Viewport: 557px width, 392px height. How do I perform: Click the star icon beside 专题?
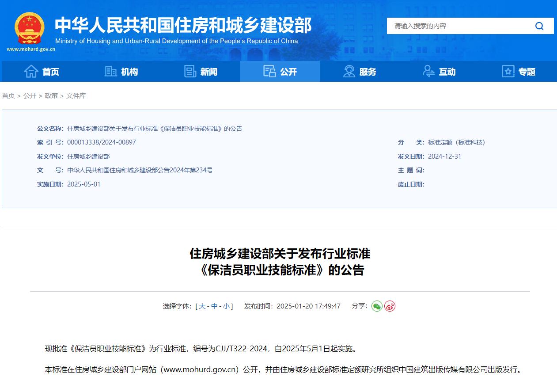(x=508, y=72)
